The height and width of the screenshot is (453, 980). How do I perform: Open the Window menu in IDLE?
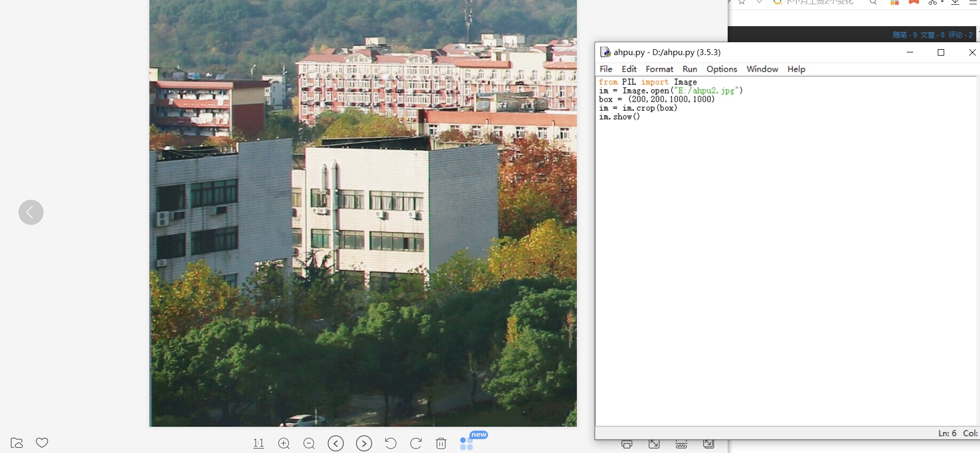click(762, 69)
